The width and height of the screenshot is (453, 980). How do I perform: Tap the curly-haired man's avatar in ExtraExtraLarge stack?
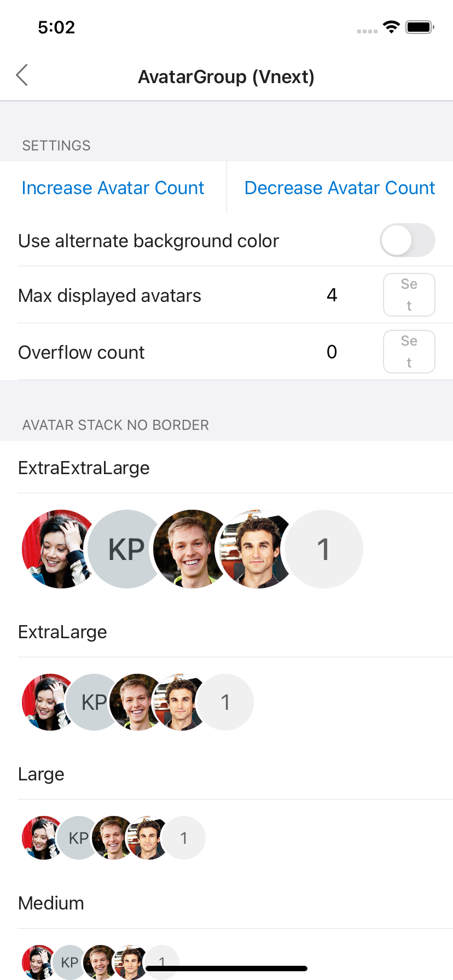click(x=256, y=549)
